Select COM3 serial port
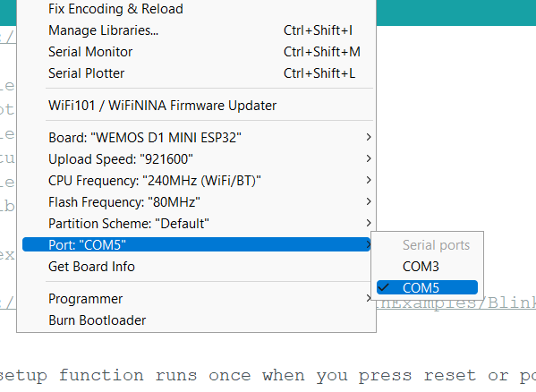 tap(428, 267)
